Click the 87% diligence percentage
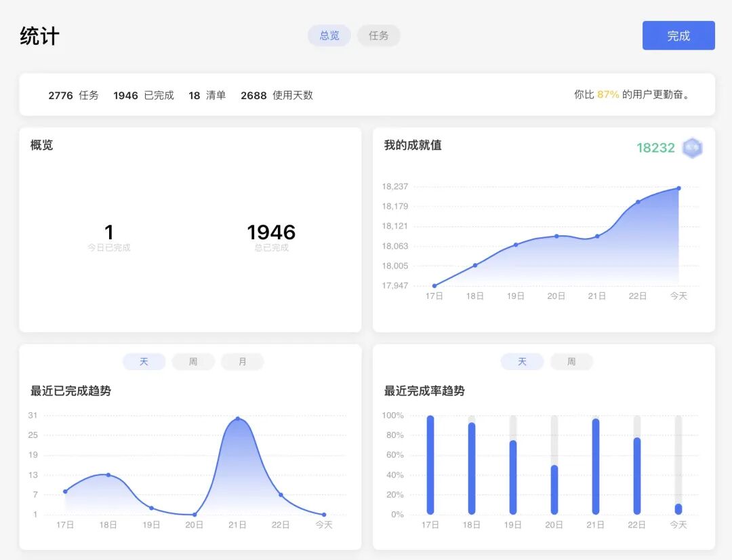 (608, 94)
